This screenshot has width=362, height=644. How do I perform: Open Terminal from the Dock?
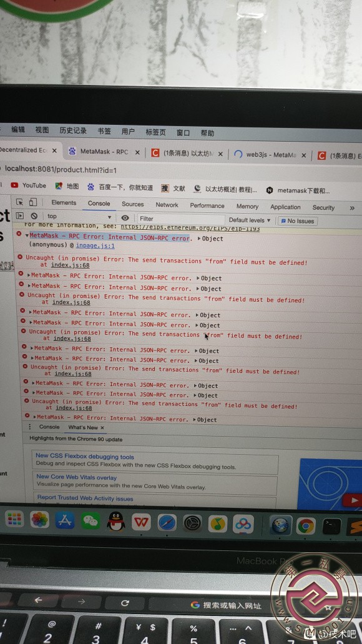331,526
